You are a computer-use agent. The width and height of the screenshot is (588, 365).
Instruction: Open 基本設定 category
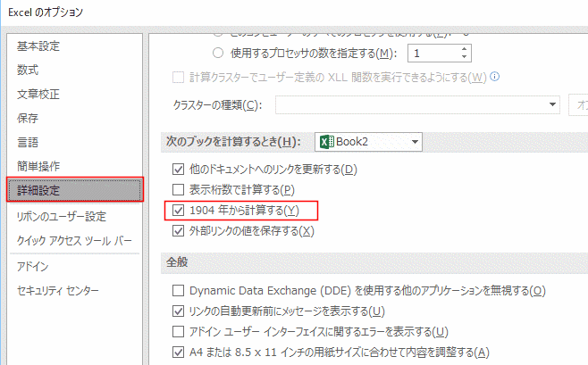tap(39, 46)
